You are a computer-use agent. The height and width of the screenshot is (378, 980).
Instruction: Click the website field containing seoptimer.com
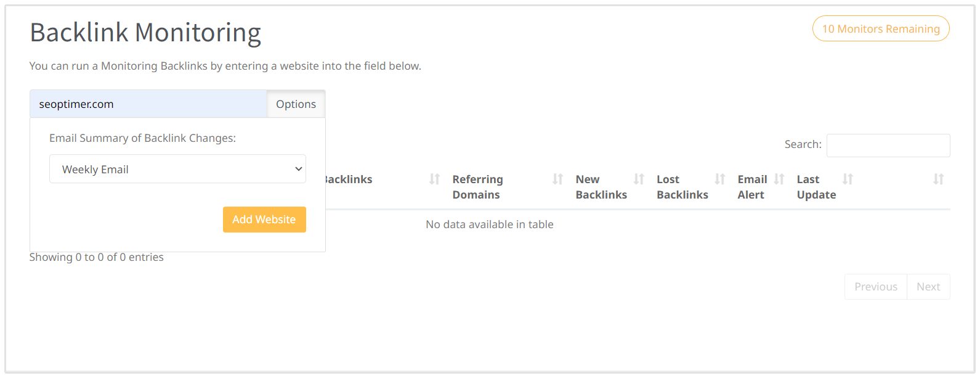[148, 104]
